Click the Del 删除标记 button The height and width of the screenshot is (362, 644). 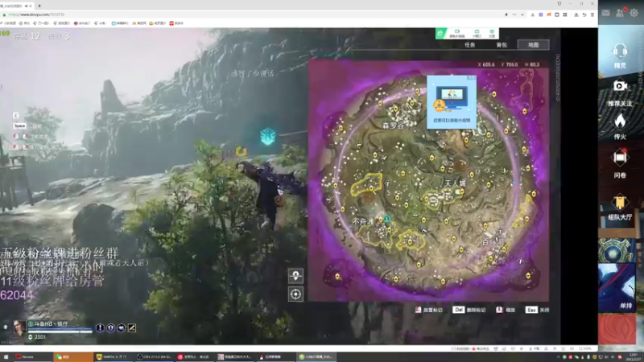tap(469, 310)
